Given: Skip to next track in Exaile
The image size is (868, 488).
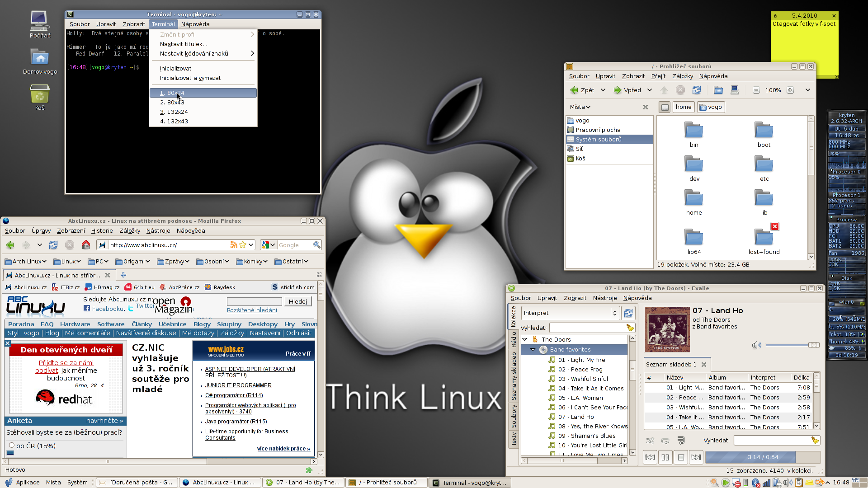Looking at the screenshot, I should 696,457.
